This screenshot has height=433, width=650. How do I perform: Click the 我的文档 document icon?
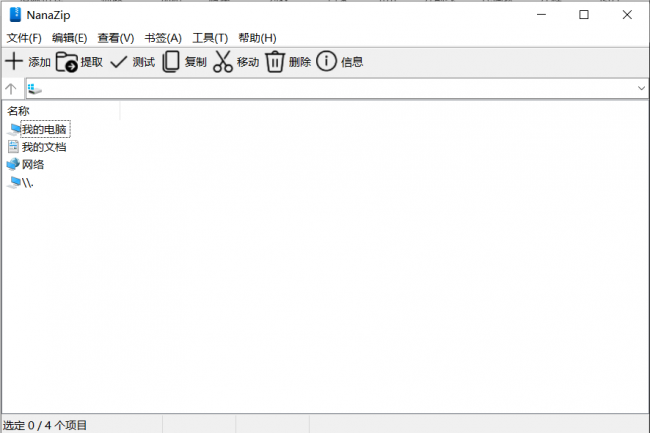click(14, 147)
